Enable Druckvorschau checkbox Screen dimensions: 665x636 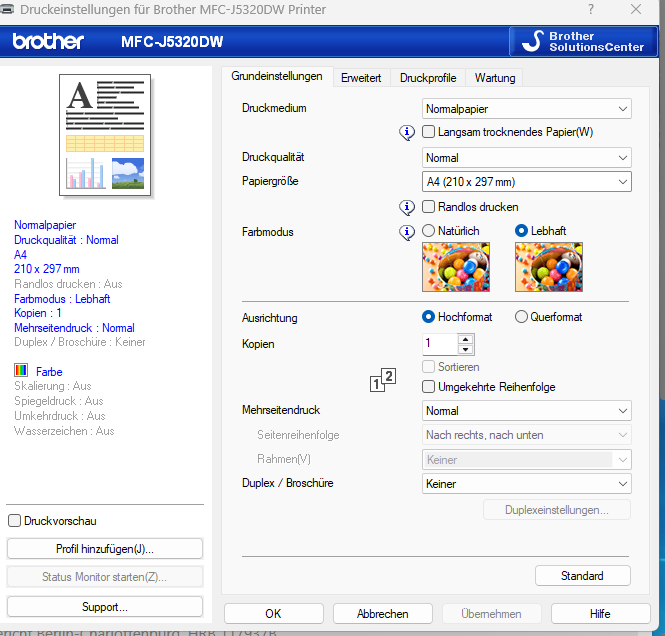(14, 521)
